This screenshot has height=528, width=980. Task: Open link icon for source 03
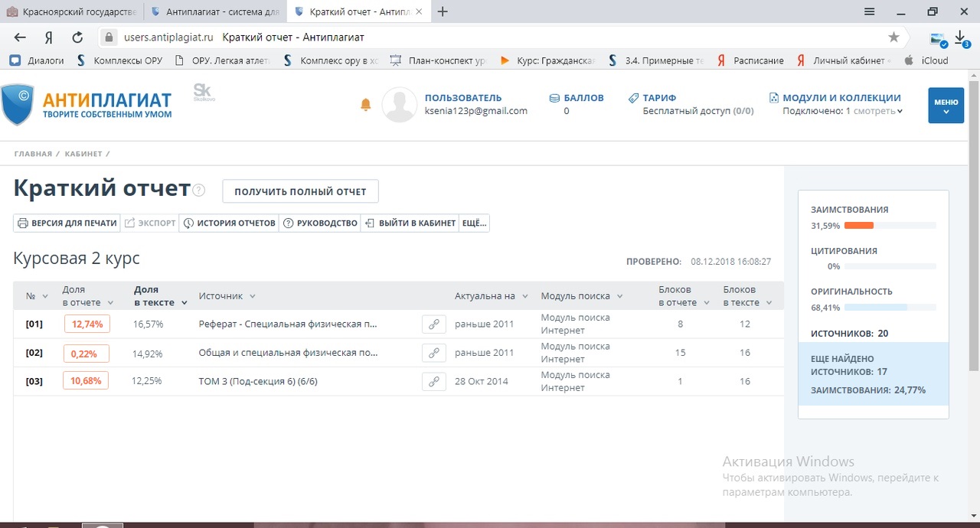tap(433, 381)
